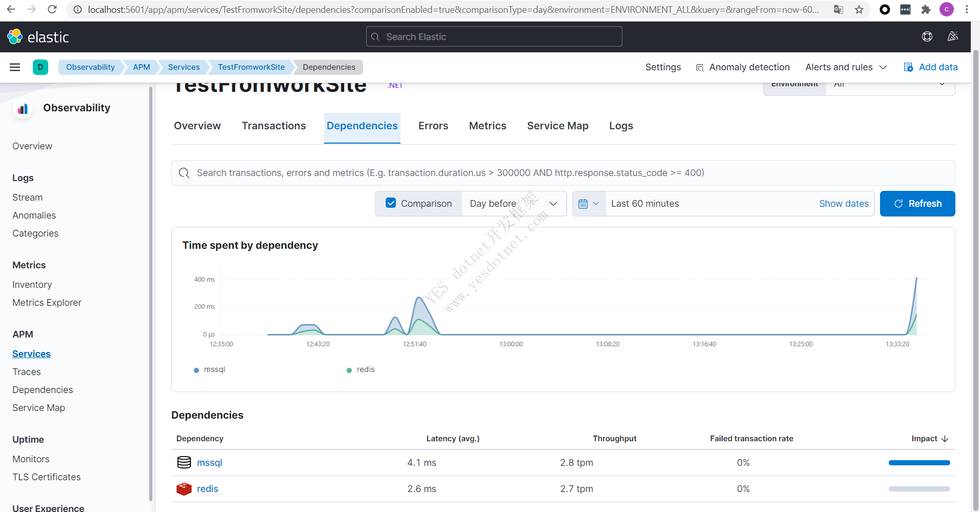Click the mssql impact bar
Screen dimensions: 980x512
pos(919,463)
